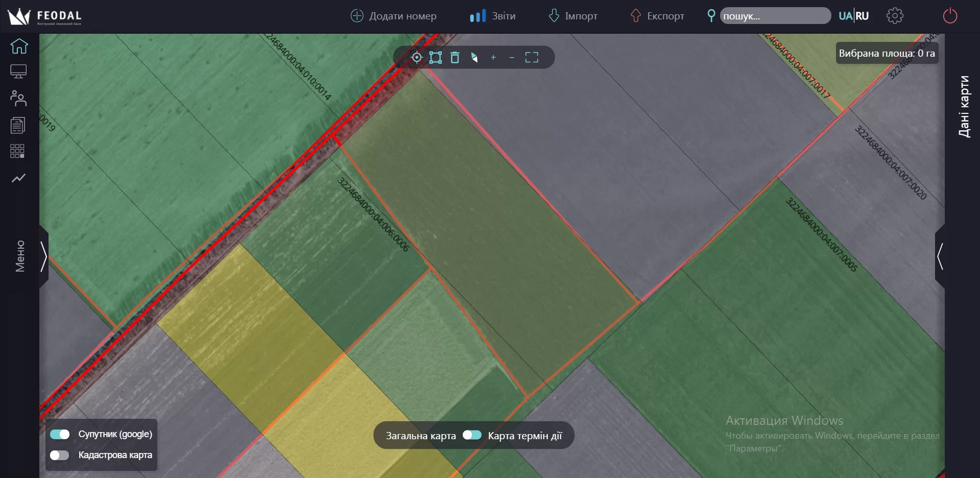Expand the left Меню panel arrow
Screen dimensions: 980x478
pyautogui.click(x=44, y=256)
